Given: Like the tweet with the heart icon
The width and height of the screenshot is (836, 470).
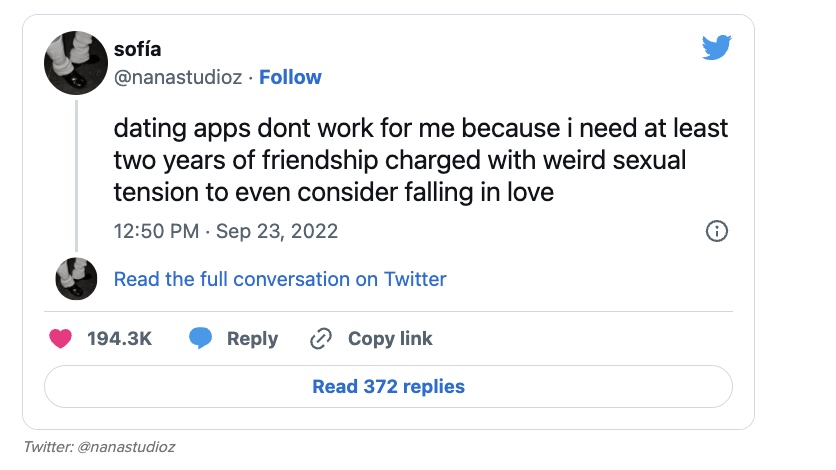Looking at the screenshot, I should [x=61, y=339].
